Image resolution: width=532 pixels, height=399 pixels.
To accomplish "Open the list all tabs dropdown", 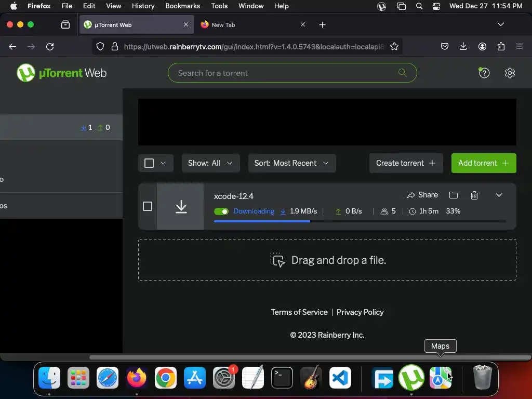I will (500, 24).
